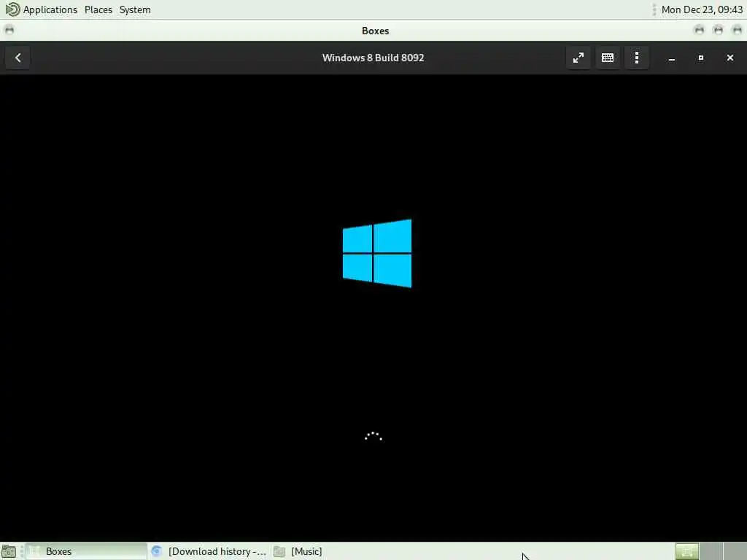The height and width of the screenshot is (560, 747).
Task: Select the first workspace in the switcher
Action: coord(687,551)
